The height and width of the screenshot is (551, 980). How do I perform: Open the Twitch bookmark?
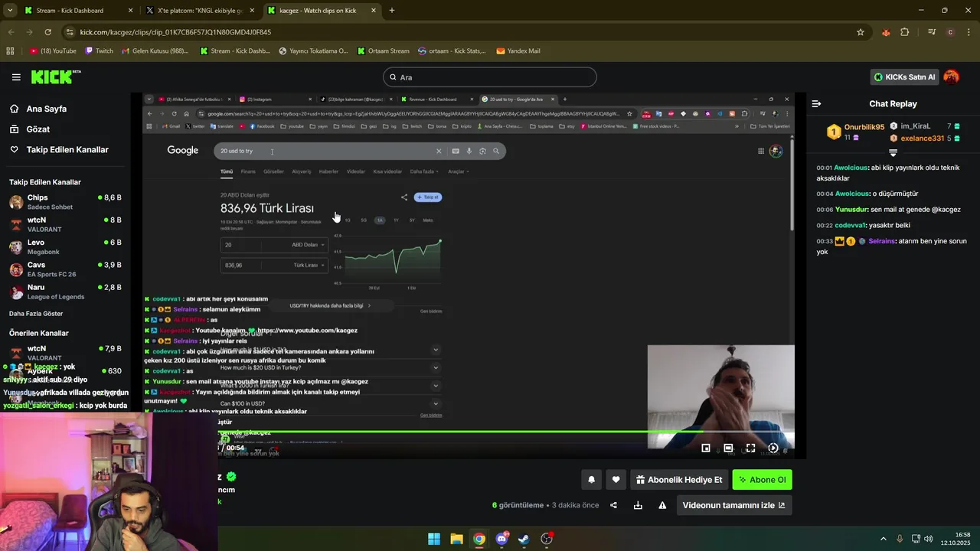[99, 51]
